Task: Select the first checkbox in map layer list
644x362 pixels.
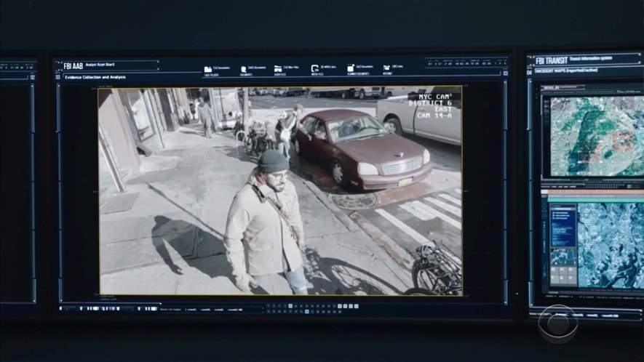Action: click(x=554, y=212)
